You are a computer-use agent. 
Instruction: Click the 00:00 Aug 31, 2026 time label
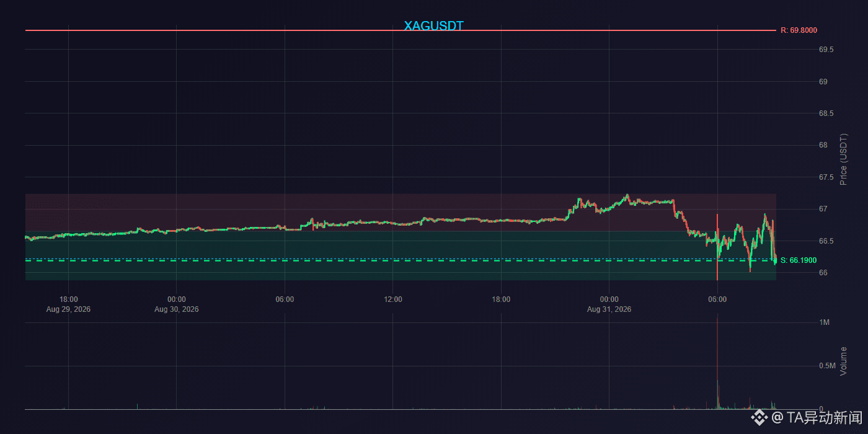pyautogui.click(x=609, y=304)
